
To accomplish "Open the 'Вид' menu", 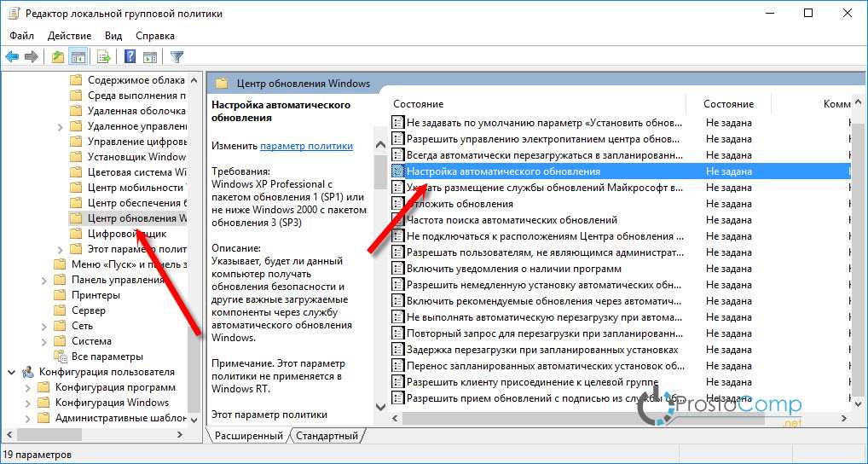I will (113, 36).
